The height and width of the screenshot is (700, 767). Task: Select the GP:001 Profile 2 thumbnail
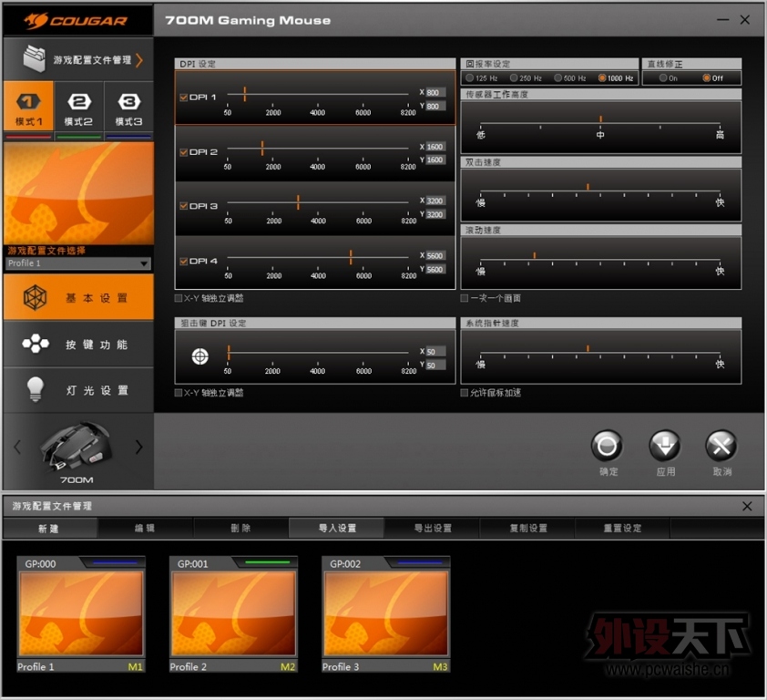233,613
